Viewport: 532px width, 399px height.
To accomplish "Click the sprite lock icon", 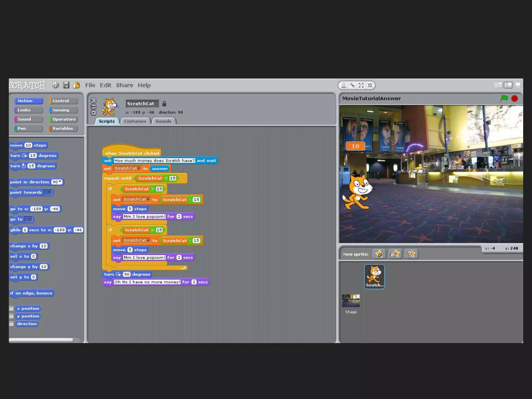I will [x=164, y=104].
